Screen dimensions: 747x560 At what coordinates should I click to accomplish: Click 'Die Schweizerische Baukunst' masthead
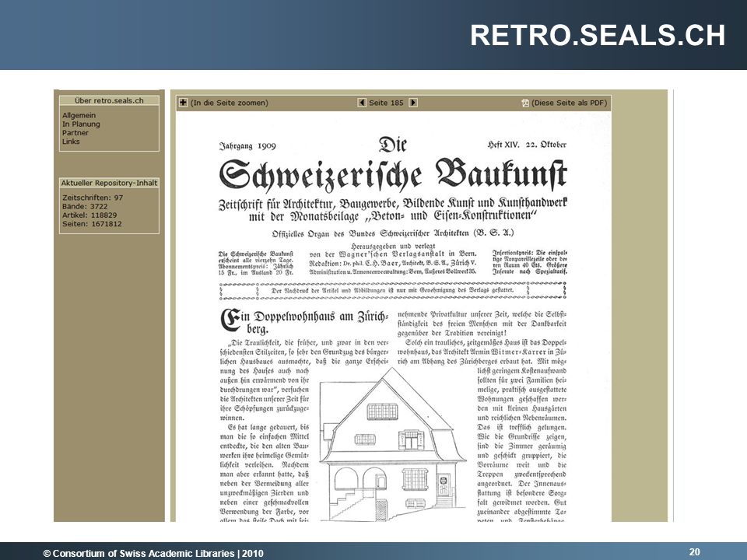[393, 165]
